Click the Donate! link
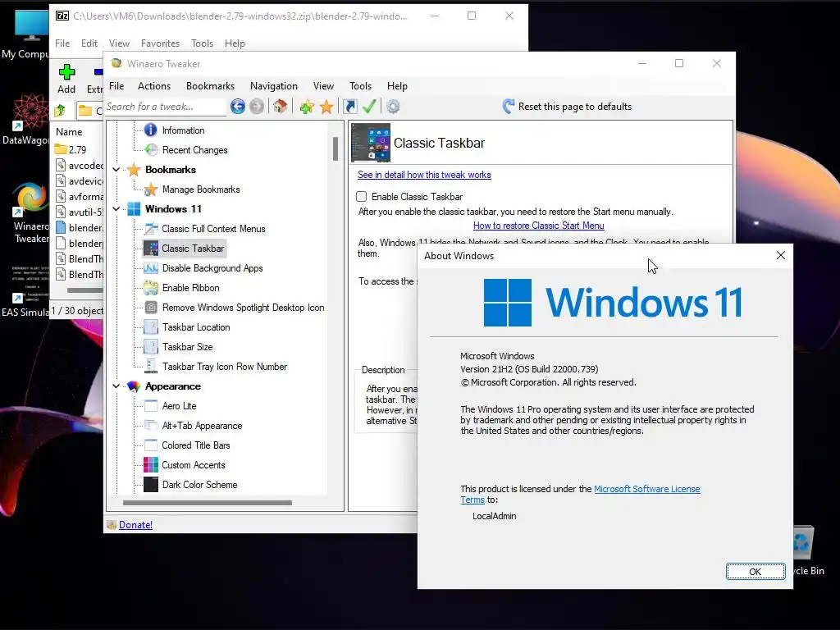 point(135,525)
